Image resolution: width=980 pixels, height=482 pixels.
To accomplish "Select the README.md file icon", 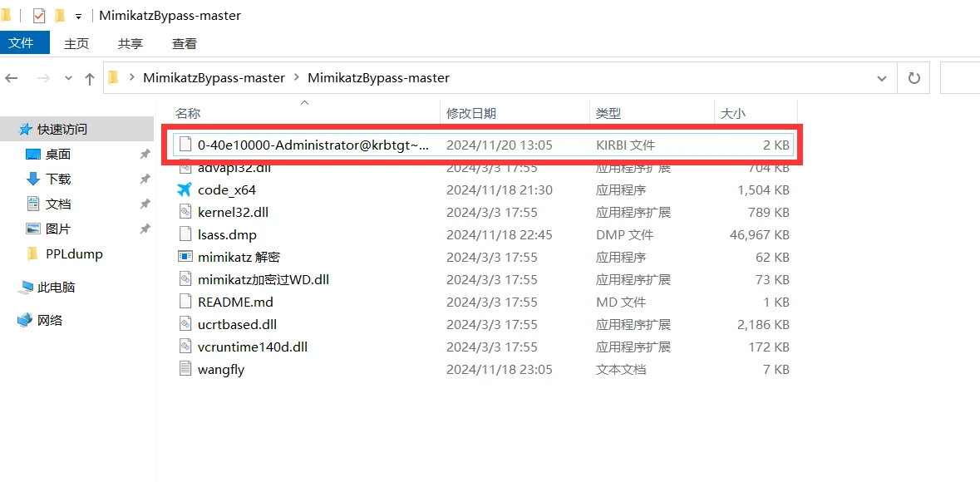I will (185, 302).
